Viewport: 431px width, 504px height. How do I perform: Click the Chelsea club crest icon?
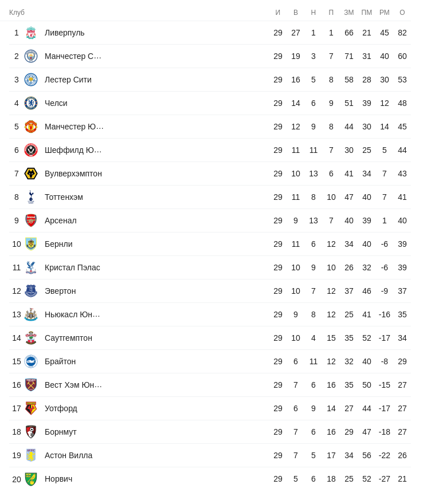[31, 103]
